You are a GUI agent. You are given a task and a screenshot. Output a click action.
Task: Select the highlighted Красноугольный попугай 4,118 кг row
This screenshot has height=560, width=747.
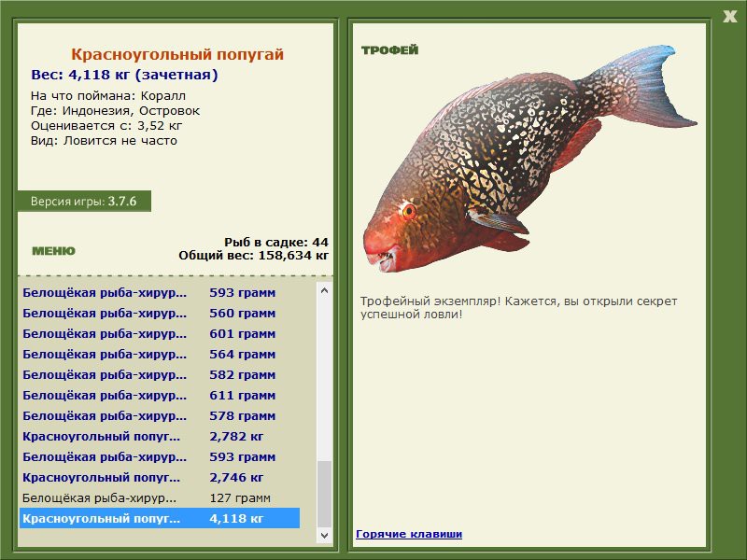click(160, 518)
